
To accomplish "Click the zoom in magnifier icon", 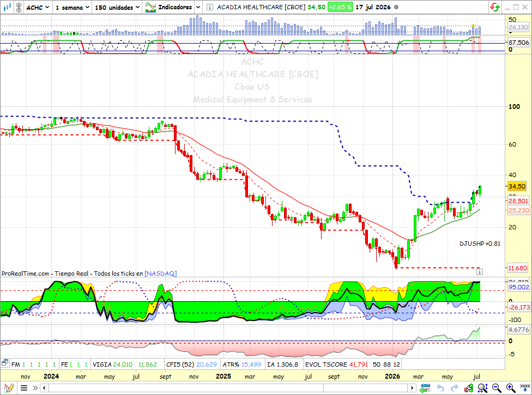I will pos(511,387).
